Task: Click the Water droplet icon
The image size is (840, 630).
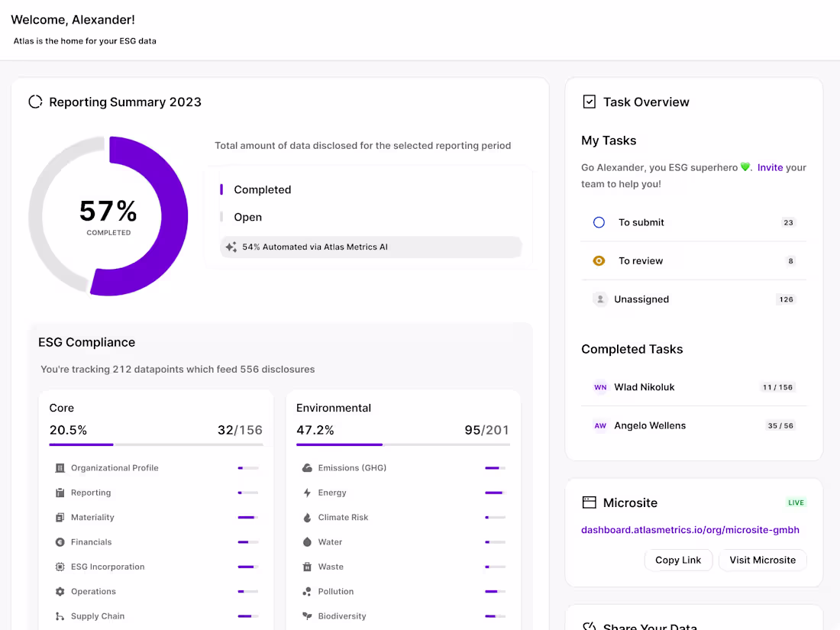Action: pyautogui.click(x=307, y=542)
